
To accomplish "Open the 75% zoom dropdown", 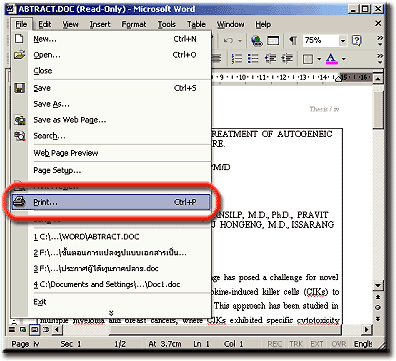I will [343, 41].
